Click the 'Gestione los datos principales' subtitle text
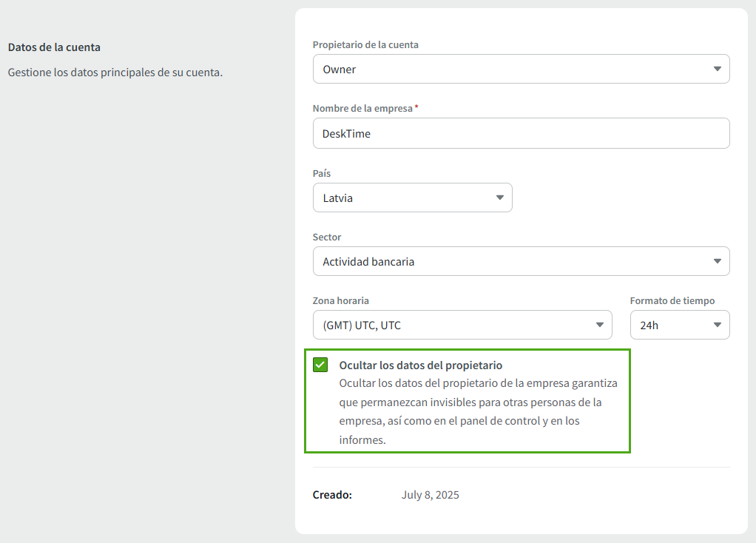 [x=115, y=72]
